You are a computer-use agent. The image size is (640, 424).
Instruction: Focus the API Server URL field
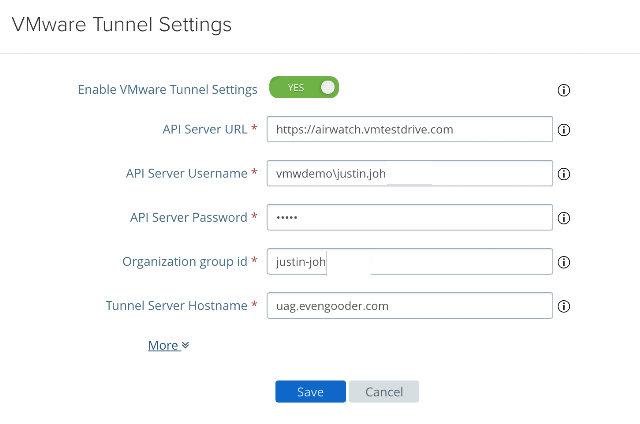410,129
